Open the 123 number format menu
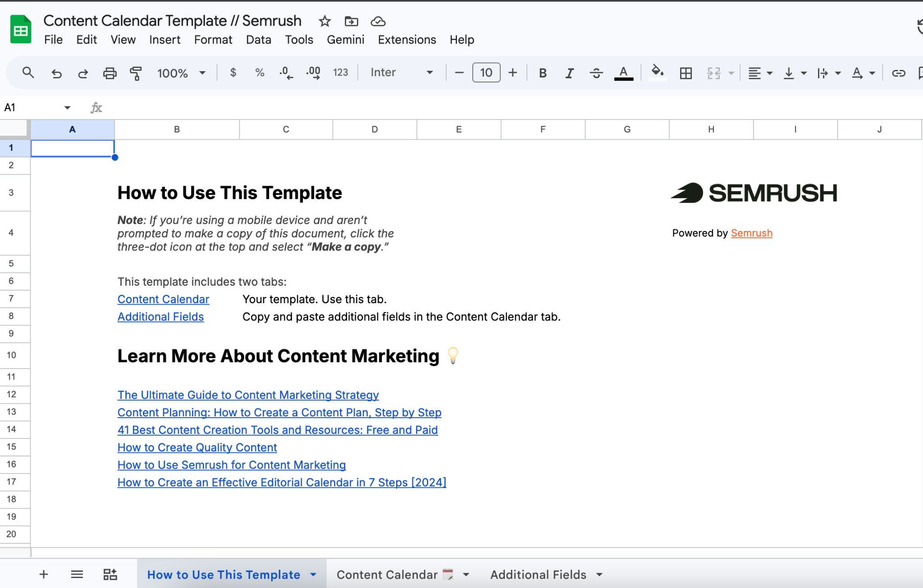This screenshot has height=588, width=923. click(340, 73)
